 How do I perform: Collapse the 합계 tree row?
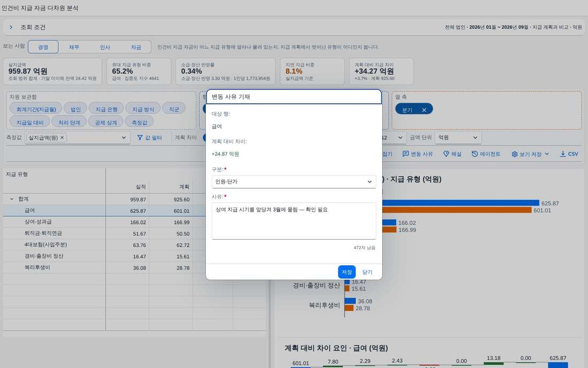[12, 199]
